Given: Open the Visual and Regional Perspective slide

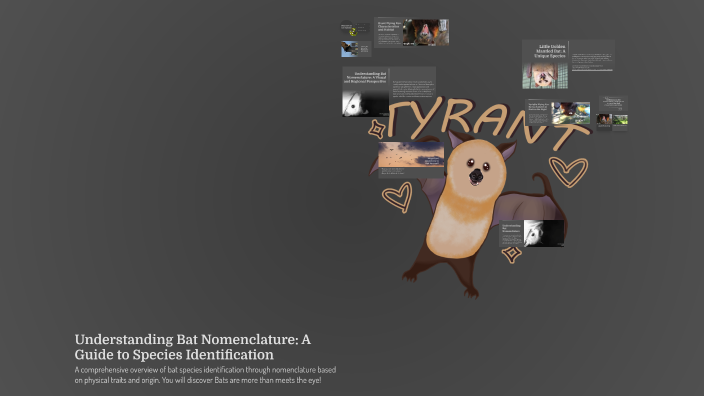Looking at the screenshot, I should click(x=389, y=92).
